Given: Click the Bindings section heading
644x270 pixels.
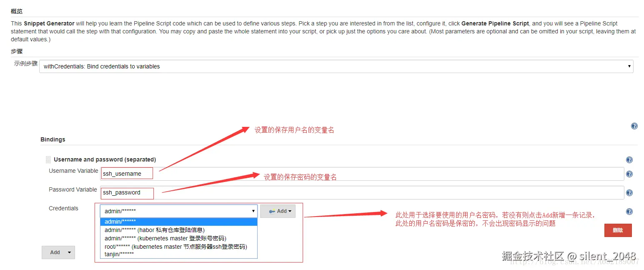Looking at the screenshot, I should point(53,139).
